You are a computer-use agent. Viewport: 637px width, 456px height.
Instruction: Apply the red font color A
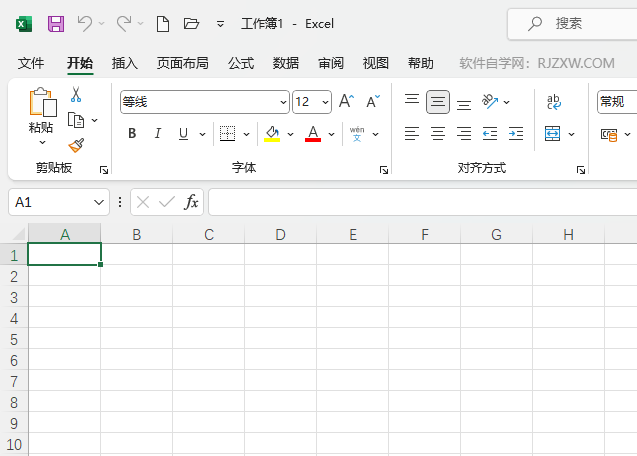(313, 133)
